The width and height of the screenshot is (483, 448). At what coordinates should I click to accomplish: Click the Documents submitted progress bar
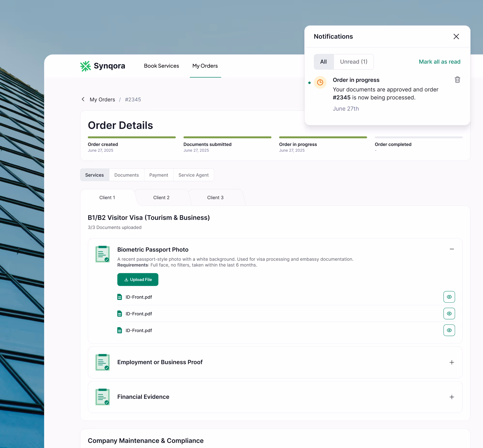[x=227, y=137]
